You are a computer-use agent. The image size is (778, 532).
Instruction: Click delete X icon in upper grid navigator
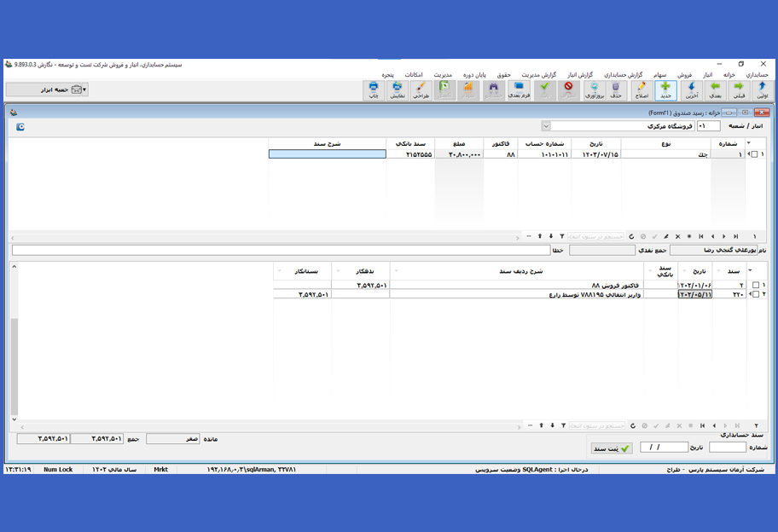pyautogui.click(x=678, y=236)
